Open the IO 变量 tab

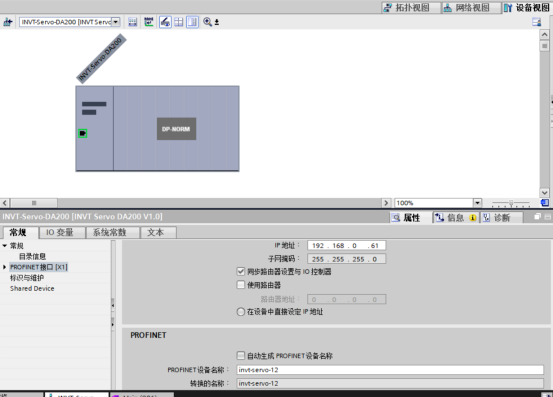point(60,232)
